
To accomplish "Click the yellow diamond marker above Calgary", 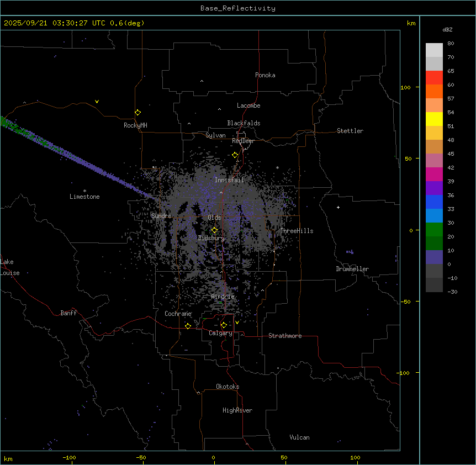I will tap(224, 325).
